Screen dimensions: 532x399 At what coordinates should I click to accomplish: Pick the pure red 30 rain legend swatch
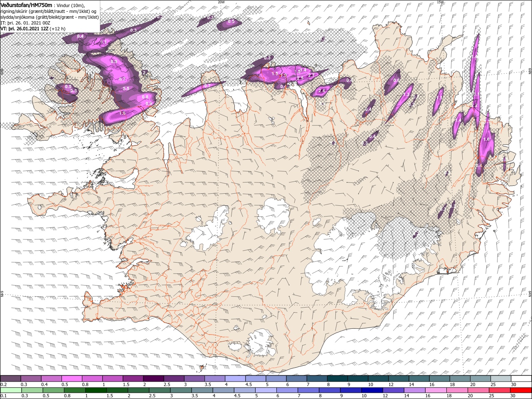521,390
